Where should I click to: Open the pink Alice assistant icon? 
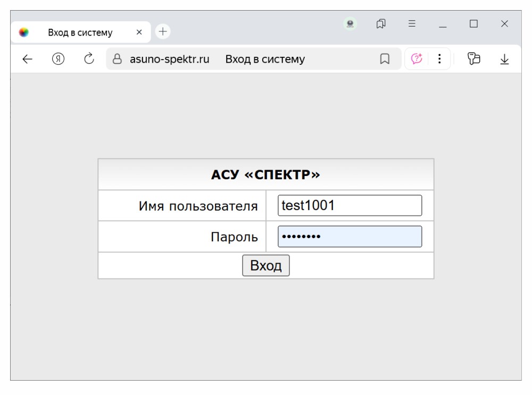[x=417, y=59]
